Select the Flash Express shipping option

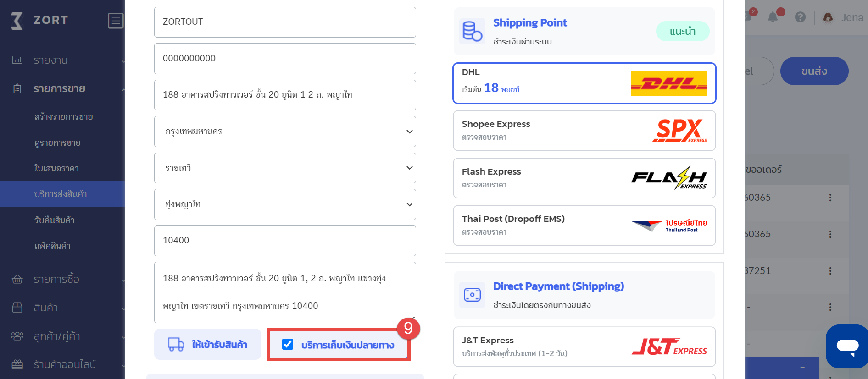584,178
